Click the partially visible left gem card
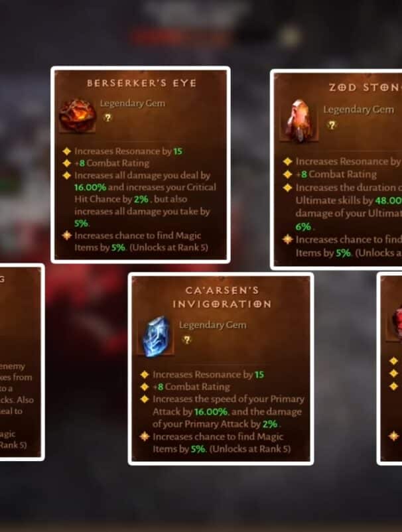402x532 pixels. (21, 362)
